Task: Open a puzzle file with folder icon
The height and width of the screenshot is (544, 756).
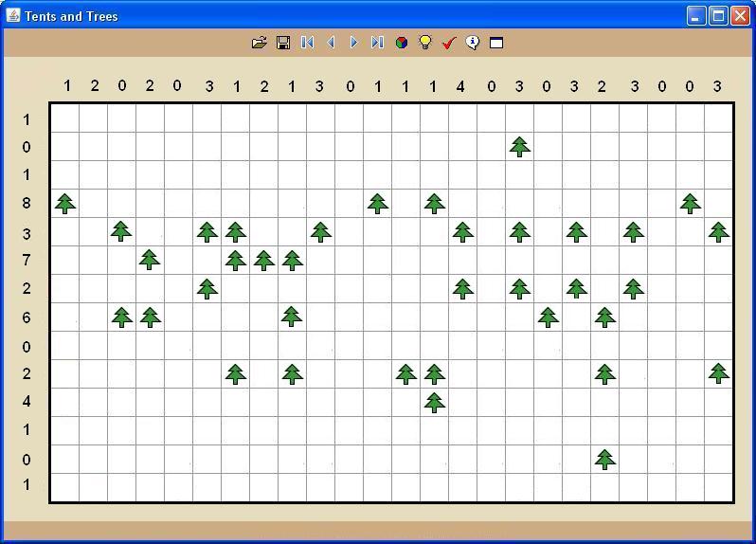Action: (x=259, y=43)
